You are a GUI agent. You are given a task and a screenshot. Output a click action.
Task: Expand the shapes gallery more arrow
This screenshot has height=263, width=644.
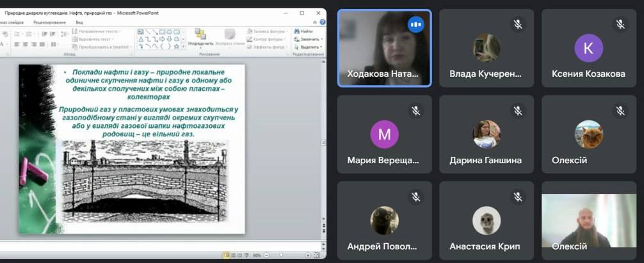183,47
